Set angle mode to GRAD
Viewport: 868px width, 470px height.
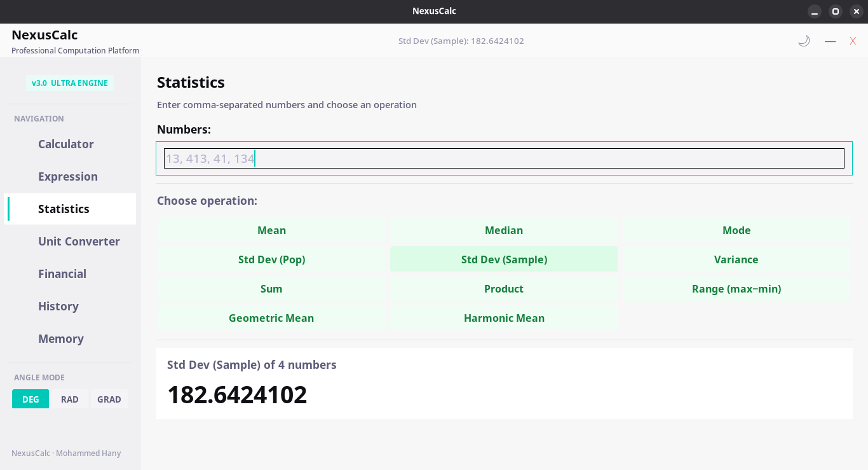pos(109,399)
